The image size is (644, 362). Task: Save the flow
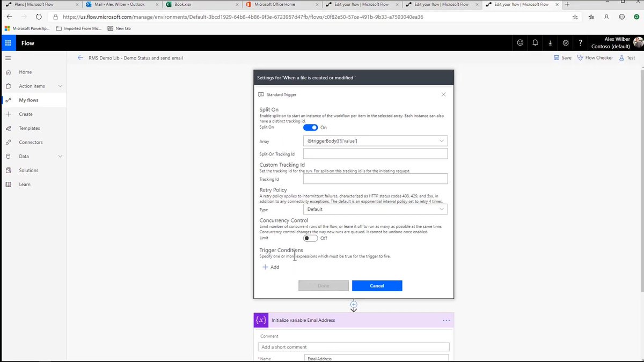(x=562, y=57)
